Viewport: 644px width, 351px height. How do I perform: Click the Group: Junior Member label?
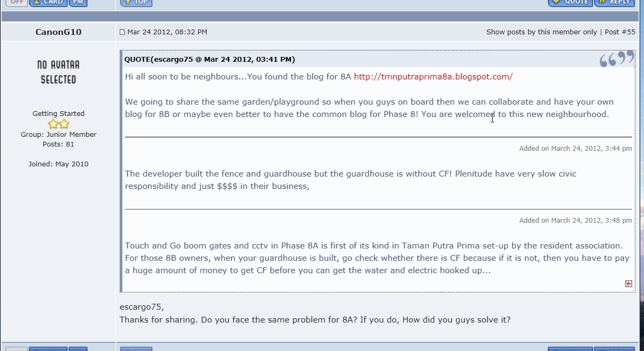click(x=58, y=135)
